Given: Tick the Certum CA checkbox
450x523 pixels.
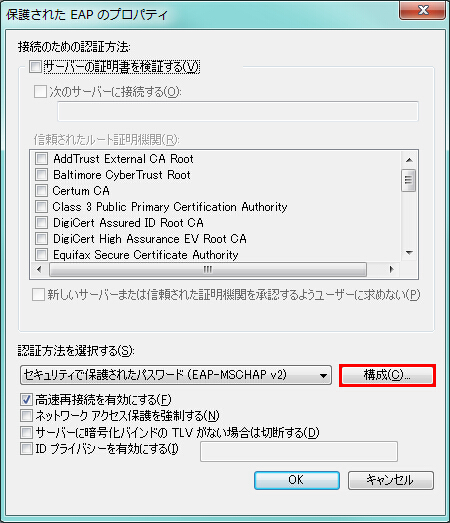Looking at the screenshot, I should tap(41, 190).
